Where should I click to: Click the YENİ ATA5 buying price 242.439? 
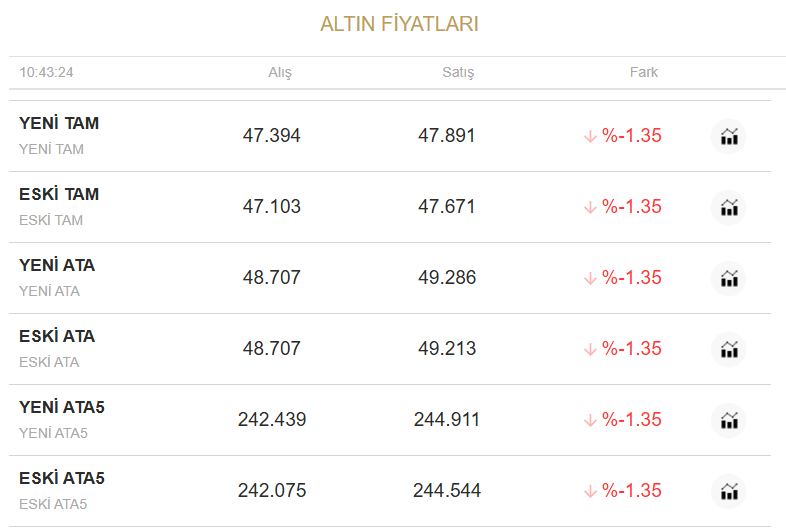(272, 420)
